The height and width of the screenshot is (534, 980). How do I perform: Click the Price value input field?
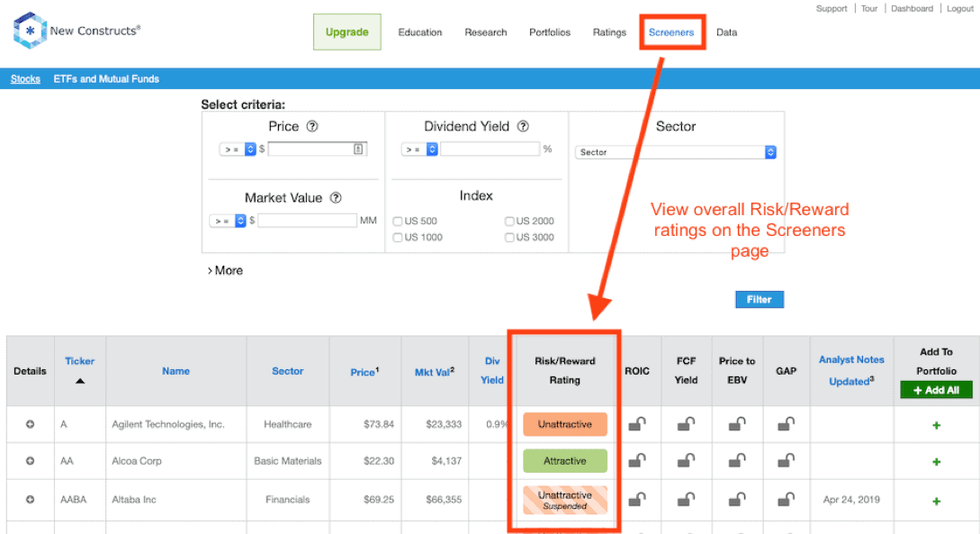tap(318, 149)
